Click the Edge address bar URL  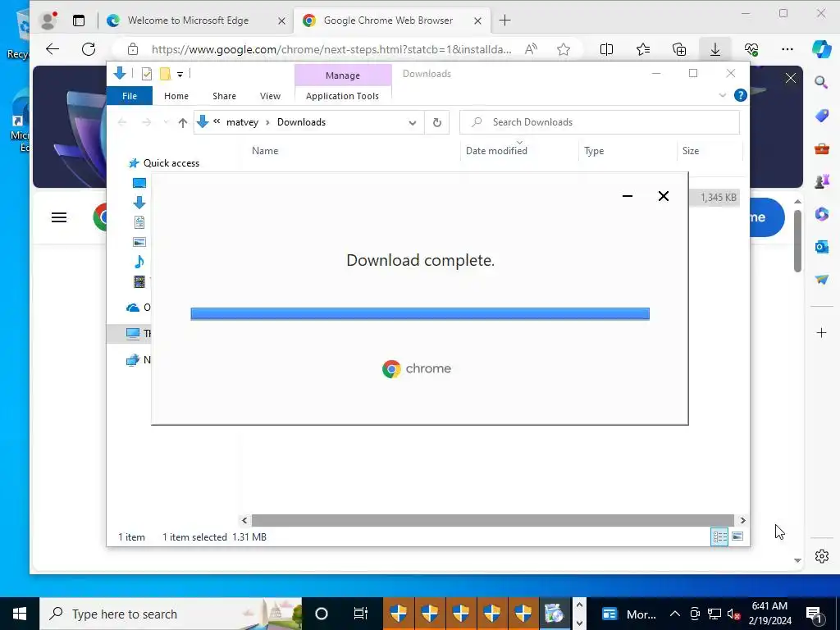pyautogui.click(x=331, y=49)
